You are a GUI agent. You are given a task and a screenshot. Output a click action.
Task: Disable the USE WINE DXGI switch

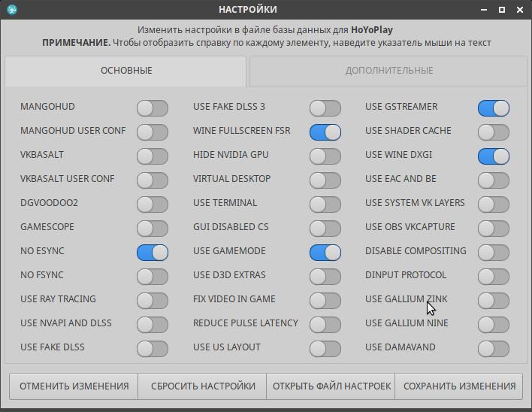click(x=494, y=156)
